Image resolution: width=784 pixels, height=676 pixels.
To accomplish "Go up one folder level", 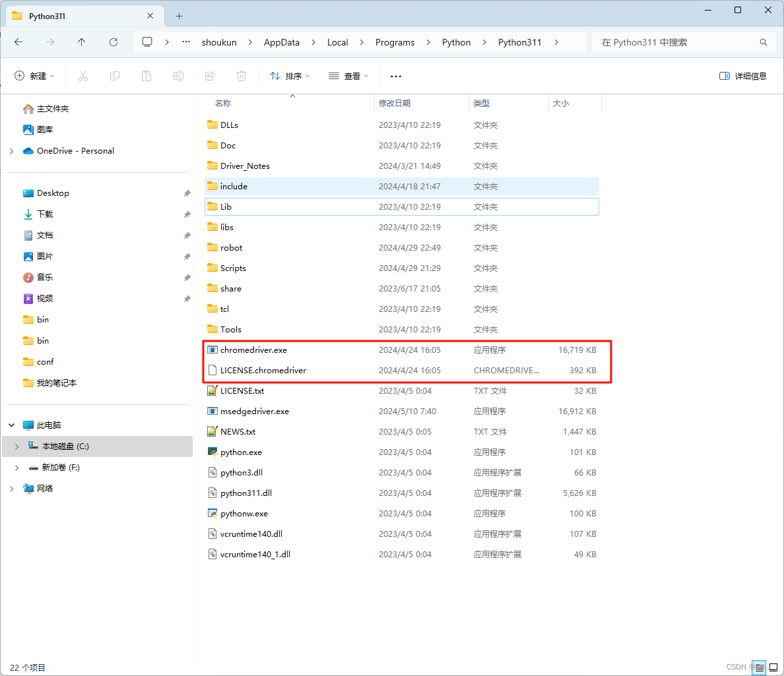I will point(81,42).
